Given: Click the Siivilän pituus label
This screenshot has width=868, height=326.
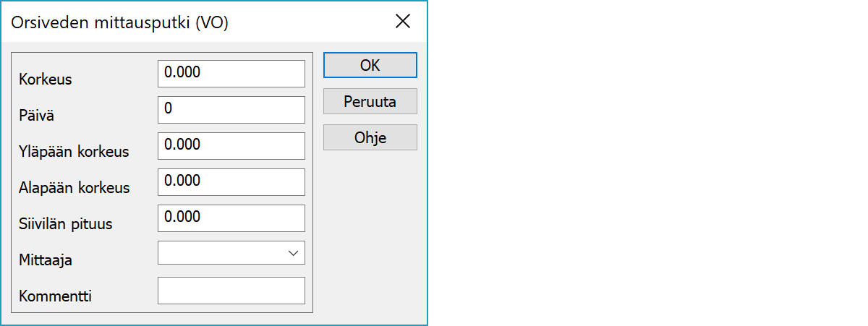Looking at the screenshot, I should [x=66, y=224].
